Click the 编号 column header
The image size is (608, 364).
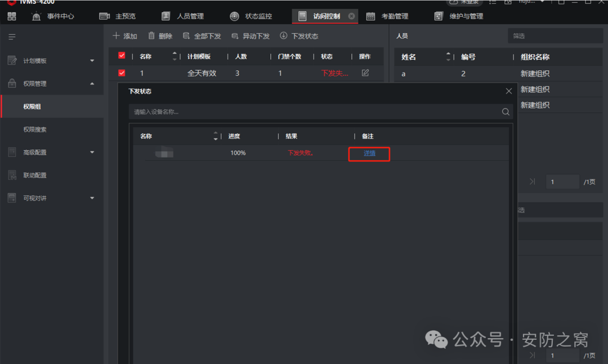[468, 57]
